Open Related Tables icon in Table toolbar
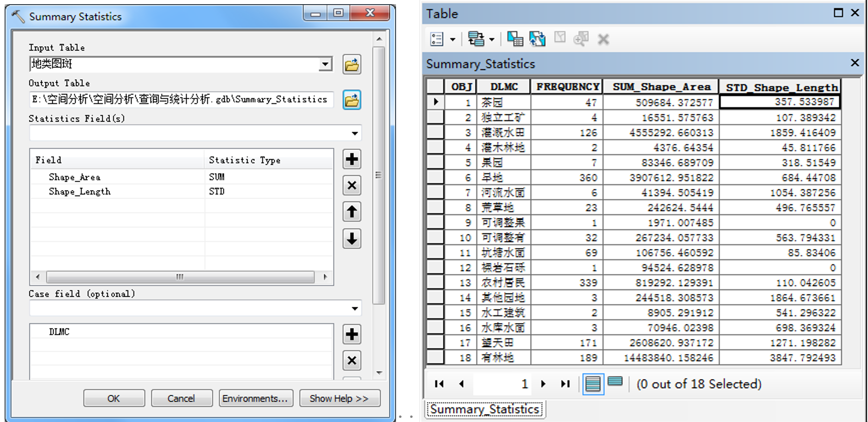Screen dimensions: 868x422 tap(476, 39)
